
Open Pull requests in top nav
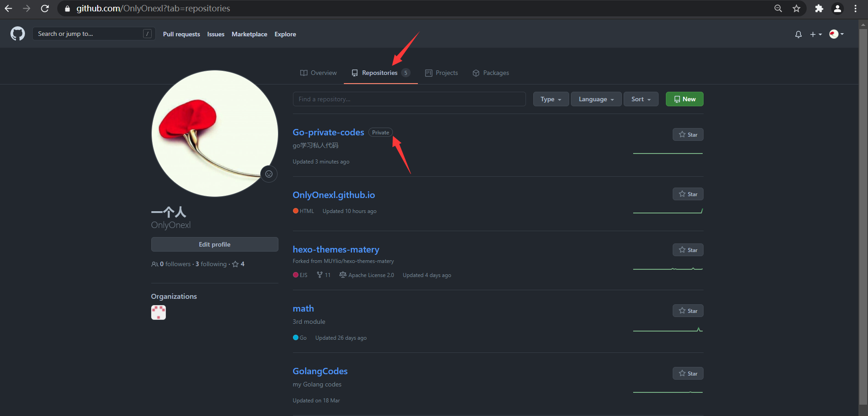pyautogui.click(x=181, y=34)
